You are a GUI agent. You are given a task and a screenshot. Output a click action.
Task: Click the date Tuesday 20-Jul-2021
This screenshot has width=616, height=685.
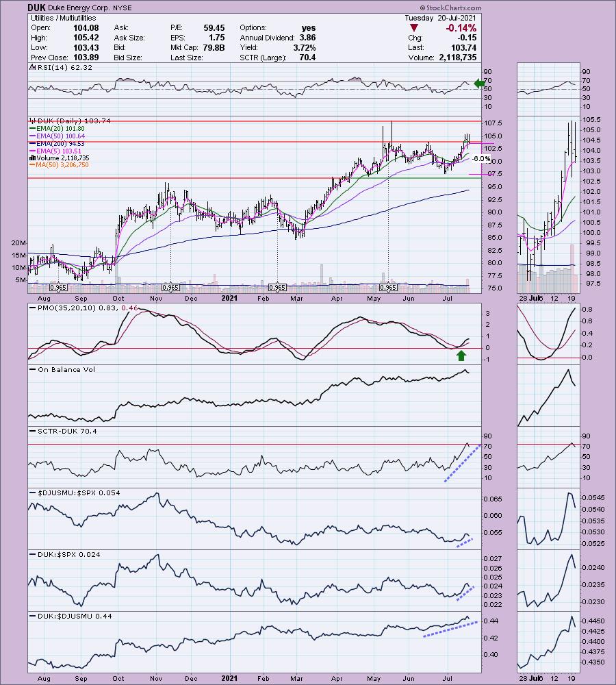click(440, 18)
